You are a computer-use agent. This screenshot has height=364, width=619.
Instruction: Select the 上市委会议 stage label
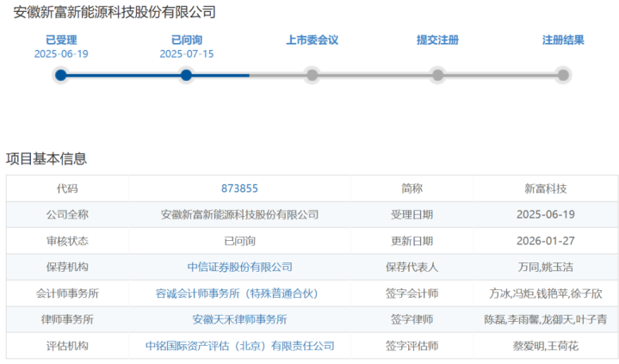pos(312,40)
